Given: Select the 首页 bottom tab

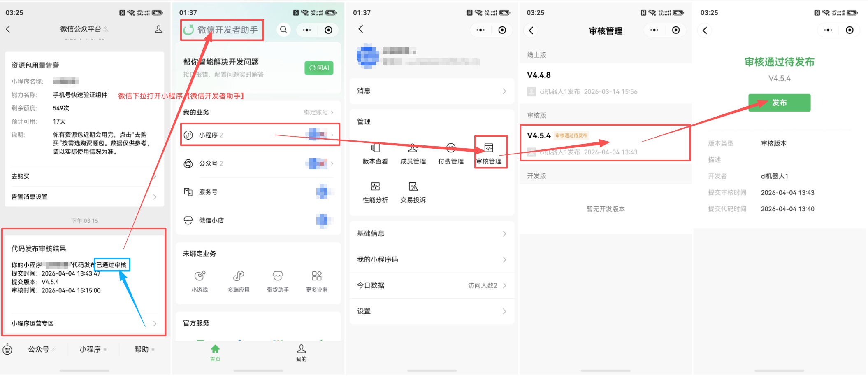Looking at the screenshot, I should tap(215, 353).
